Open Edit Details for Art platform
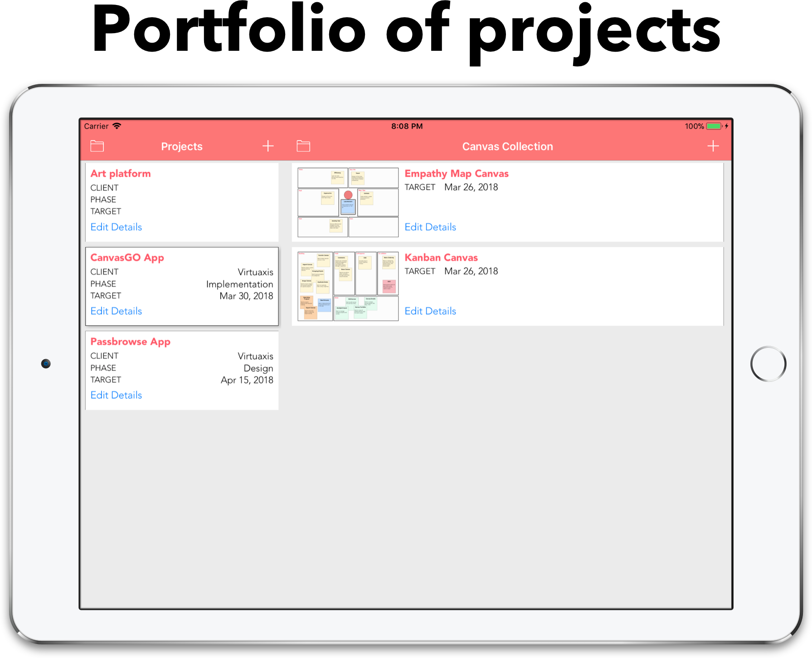812x658 pixels. coord(116,227)
